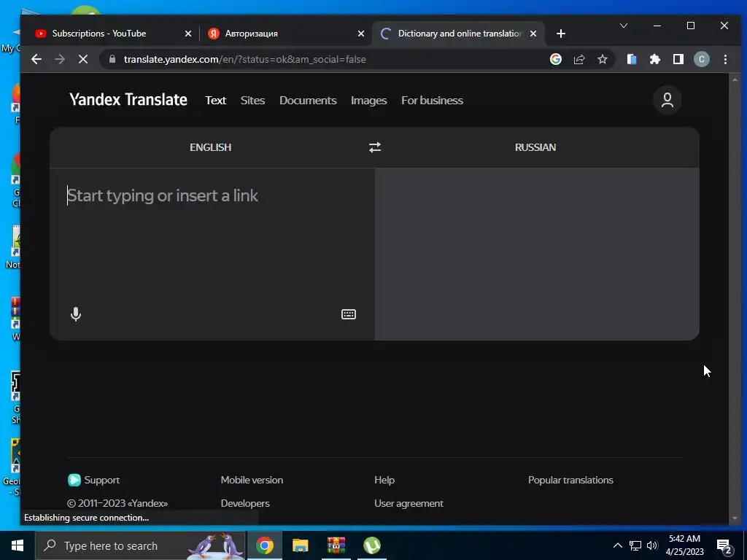Select the ENGLISH source language
This screenshot has height=560, width=747.
click(211, 147)
